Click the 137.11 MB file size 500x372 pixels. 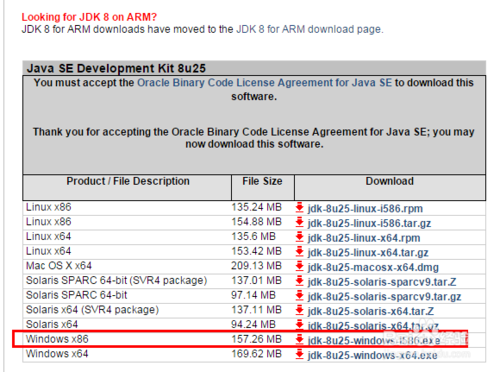click(256, 310)
